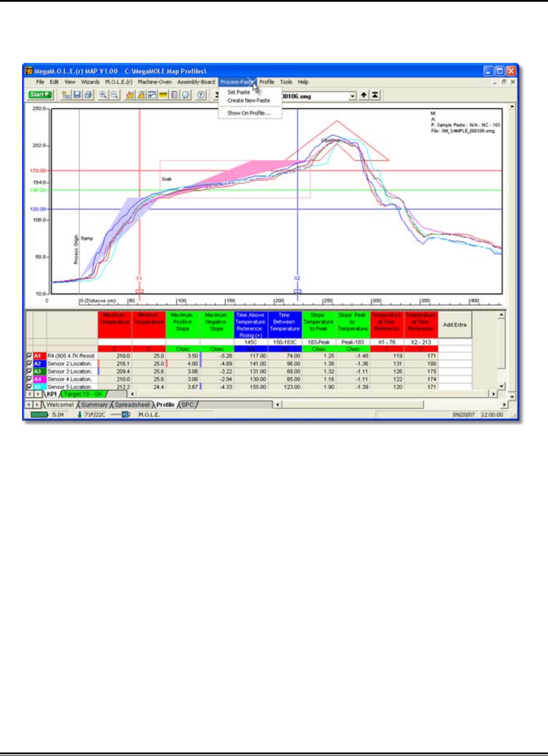Click the yellow ruler icon in toolbar
The width and height of the screenshot is (548, 756).
pyautogui.click(x=163, y=94)
